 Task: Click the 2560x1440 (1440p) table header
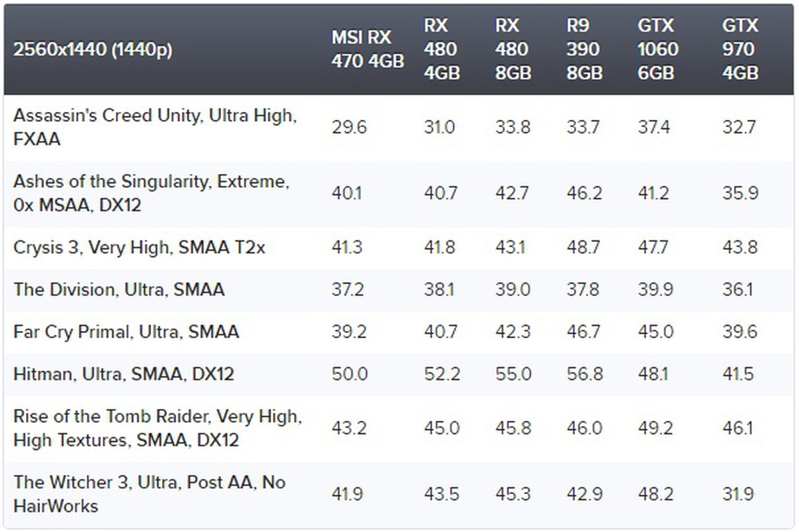(x=93, y=50)
